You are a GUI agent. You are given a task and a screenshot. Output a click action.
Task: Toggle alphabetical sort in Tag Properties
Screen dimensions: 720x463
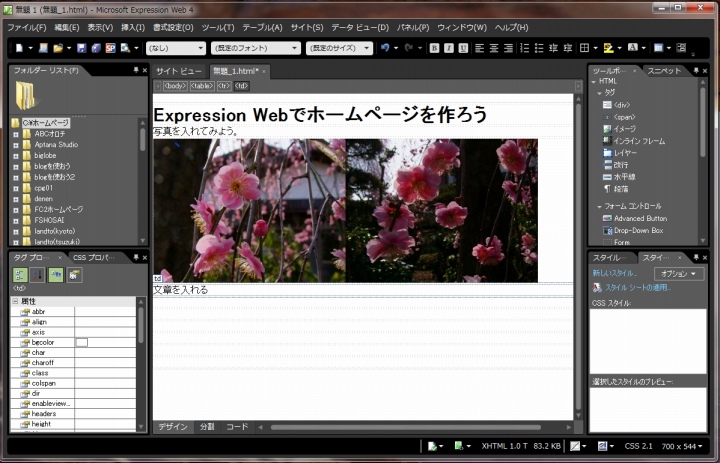[x=38, y=275]
